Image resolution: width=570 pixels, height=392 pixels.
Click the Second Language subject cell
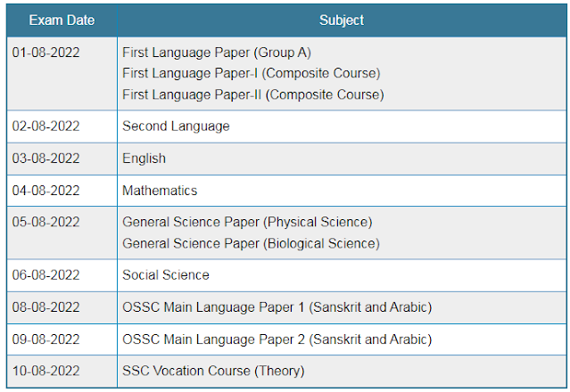(342, 127)
